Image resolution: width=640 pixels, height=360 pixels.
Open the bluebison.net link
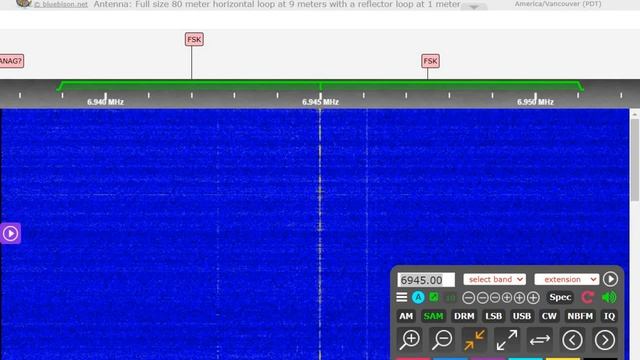click(61, 4)
